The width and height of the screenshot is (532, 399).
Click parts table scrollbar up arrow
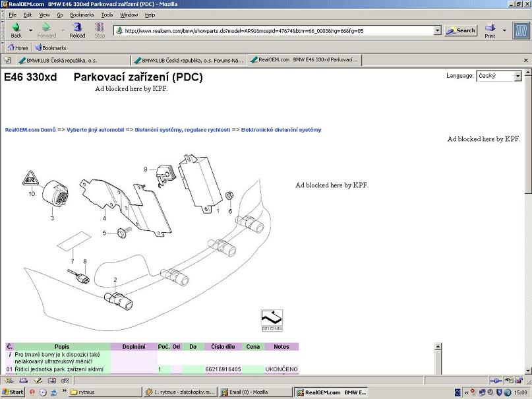[x=438, y=346]
